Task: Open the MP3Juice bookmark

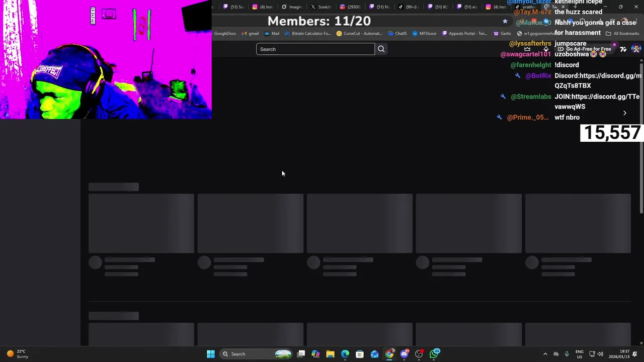Action: click(425, 34)
